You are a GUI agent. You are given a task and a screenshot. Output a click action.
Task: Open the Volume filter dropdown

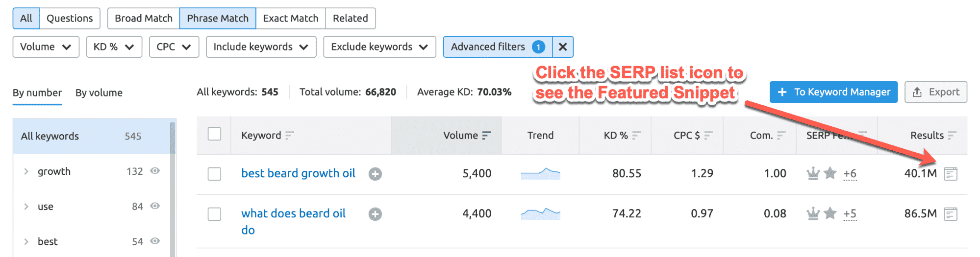46,47
